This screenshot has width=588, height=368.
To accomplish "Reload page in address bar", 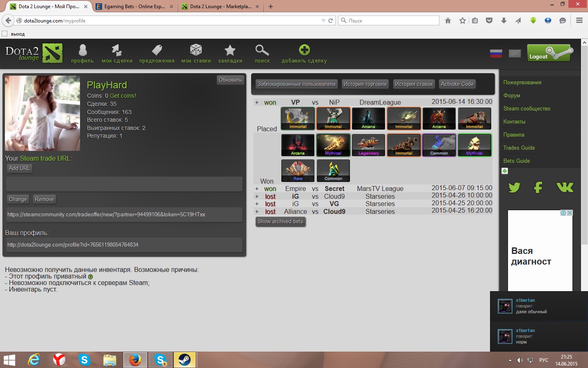I will [x=330, y=20].
